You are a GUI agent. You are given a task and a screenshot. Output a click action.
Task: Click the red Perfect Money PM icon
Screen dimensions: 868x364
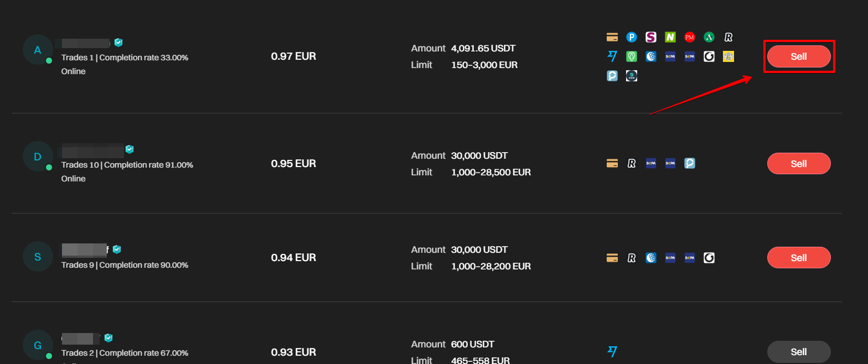pos(690,37)
